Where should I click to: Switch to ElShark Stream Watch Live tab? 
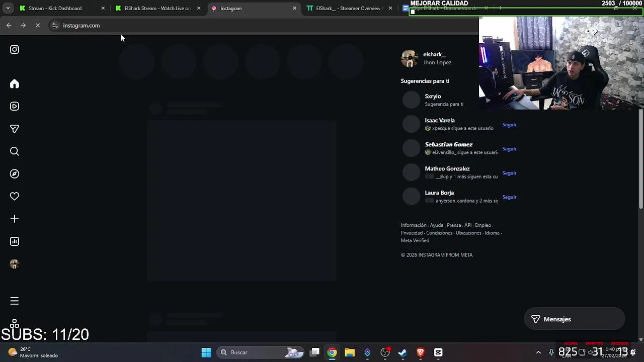157,8
